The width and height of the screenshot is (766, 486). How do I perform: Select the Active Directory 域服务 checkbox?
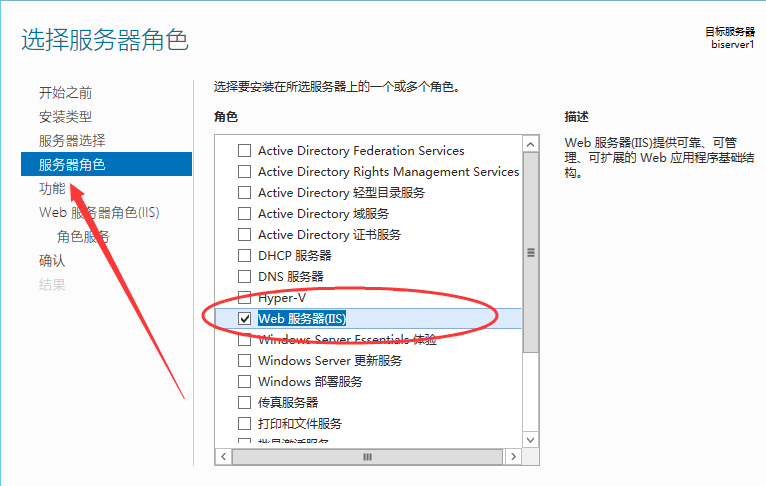coord(244,213)
